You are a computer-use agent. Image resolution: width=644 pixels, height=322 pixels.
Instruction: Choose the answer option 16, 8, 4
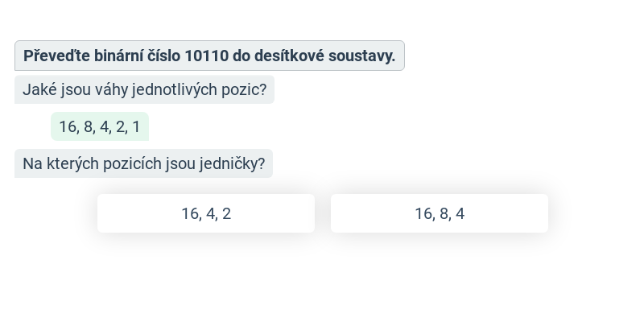pyautogui.click(x=440, y=213)
